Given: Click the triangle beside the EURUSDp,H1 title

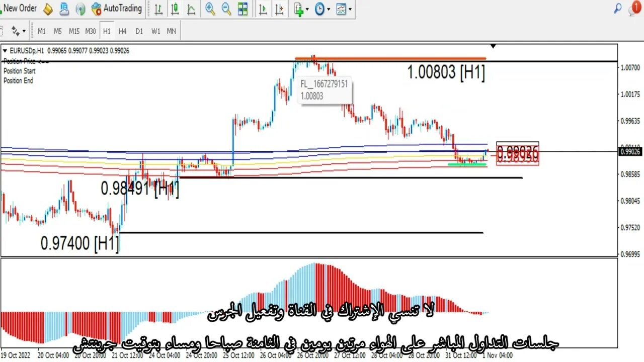Looking at the screenshot, I should 5,51.
